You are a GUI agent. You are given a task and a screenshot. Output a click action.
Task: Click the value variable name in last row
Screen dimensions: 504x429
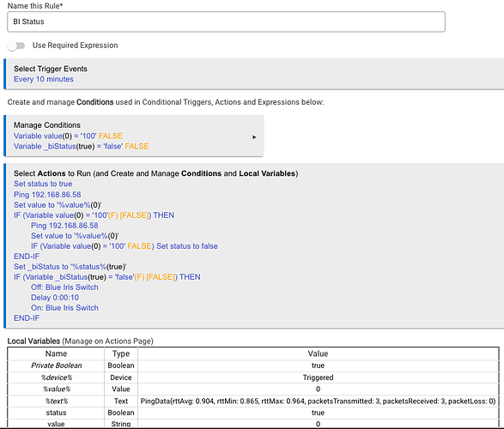click(56, 424)
